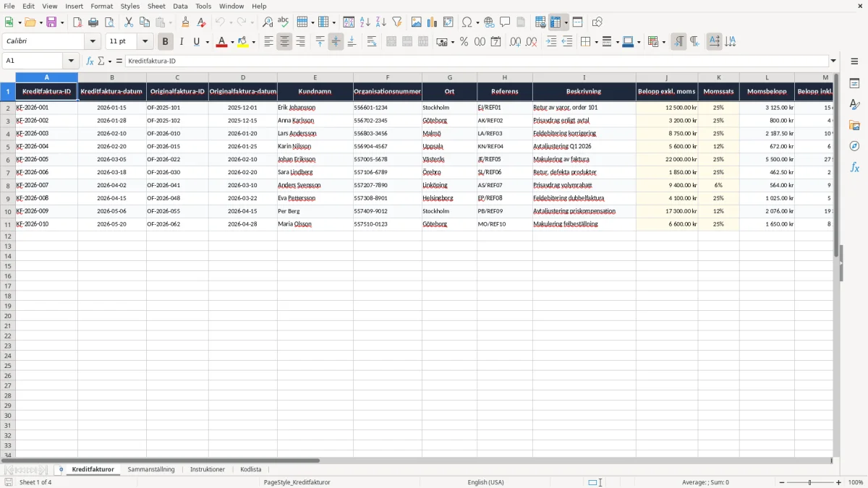
Task: Expand the formula bar arrow
Action: pos(833,61)
